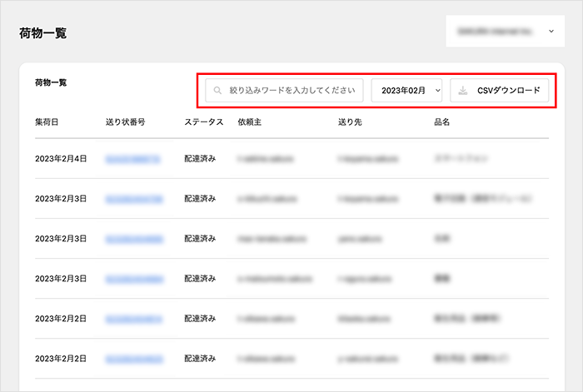This screenshot has height=392, width=583.
Task: Open tracking number link for 2023年2月4日 row
Action: 134,158
